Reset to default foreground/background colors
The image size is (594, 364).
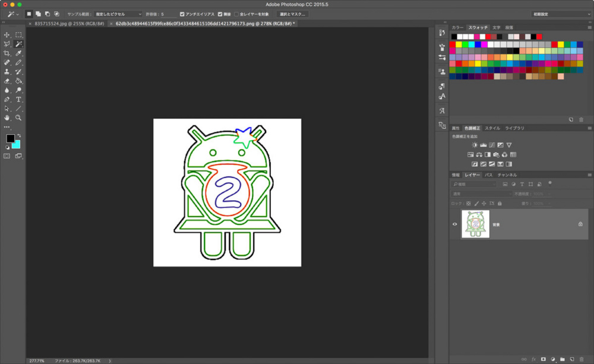(7, 147)
